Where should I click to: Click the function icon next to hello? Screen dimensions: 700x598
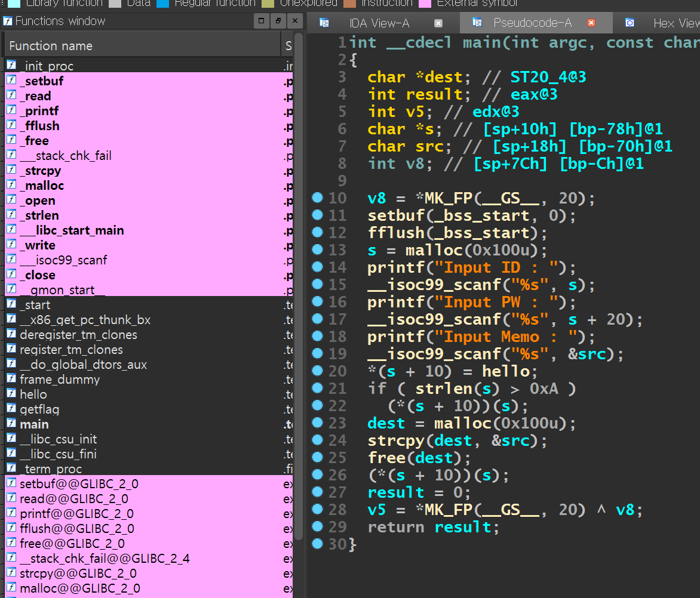pyautogui.click(x=11, y=394)
